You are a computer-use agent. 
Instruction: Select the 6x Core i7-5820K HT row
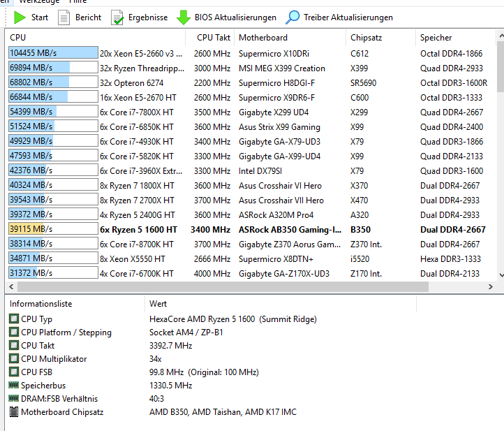click(251, 156)
